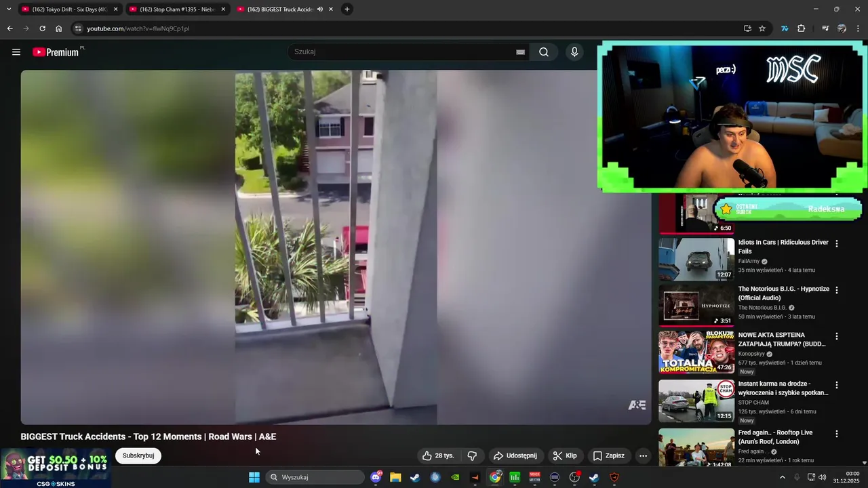Image resolution: width=868 pixels, height=488 pixels.
Task: Open Instant karma na drodze video title
Action: click(x=783, y=388)
